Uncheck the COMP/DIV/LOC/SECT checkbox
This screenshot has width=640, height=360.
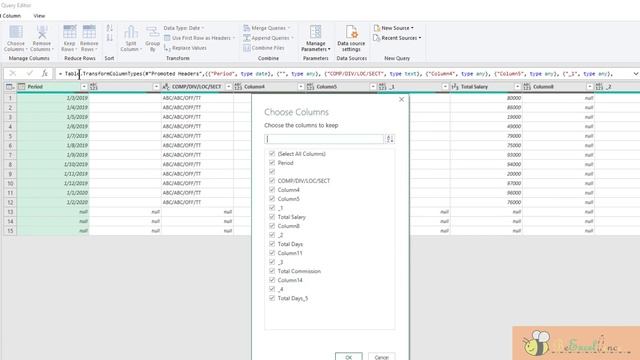(272, 180)
